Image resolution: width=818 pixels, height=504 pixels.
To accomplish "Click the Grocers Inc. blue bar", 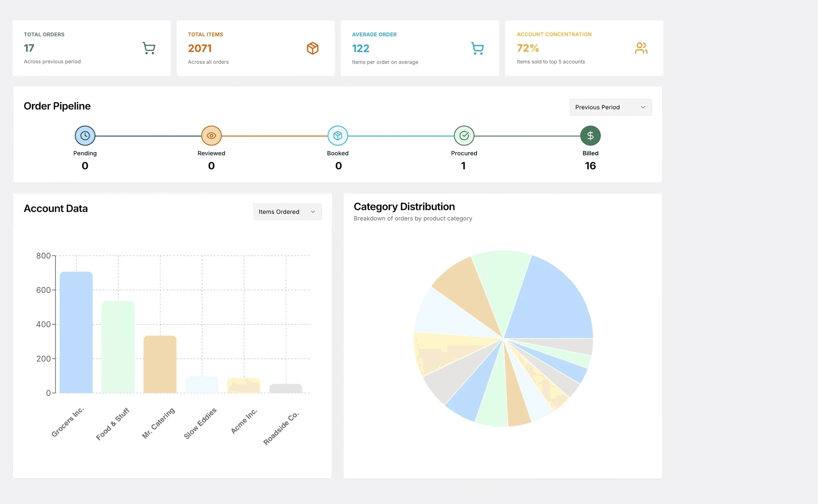I will point(76,332).
